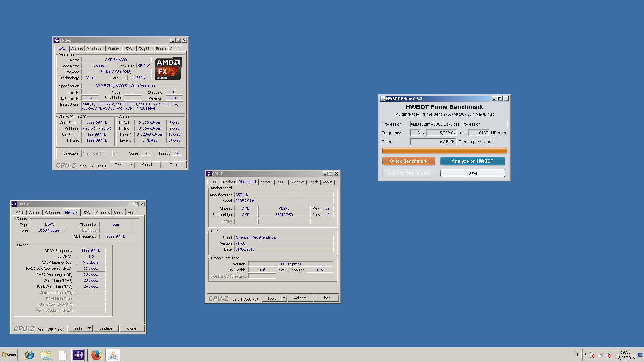
Task: Switch to Caches tab in CPU tab window
Action: tap(76, 49)
